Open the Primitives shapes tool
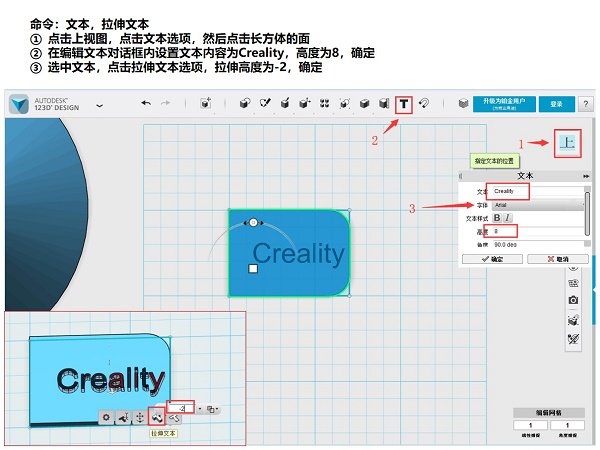600x450 pixels. click(245, 103)
